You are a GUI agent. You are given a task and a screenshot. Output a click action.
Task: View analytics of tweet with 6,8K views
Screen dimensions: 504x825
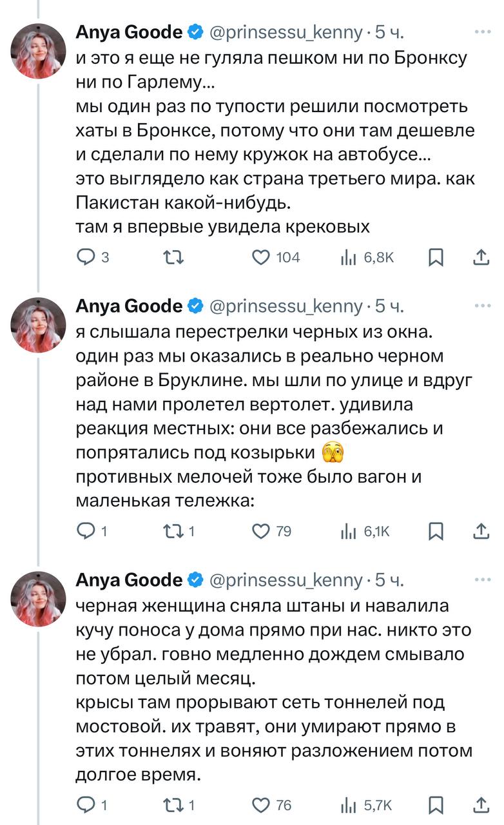(348, 257)
